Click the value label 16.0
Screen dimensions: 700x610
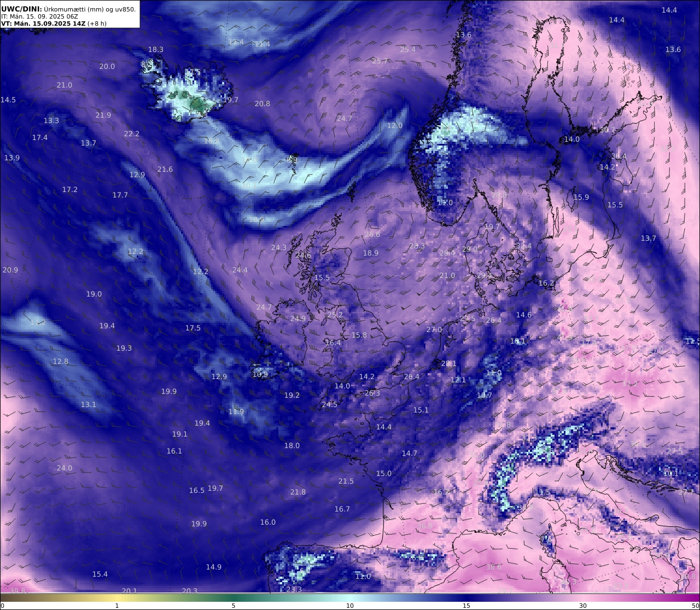(268, 522)
